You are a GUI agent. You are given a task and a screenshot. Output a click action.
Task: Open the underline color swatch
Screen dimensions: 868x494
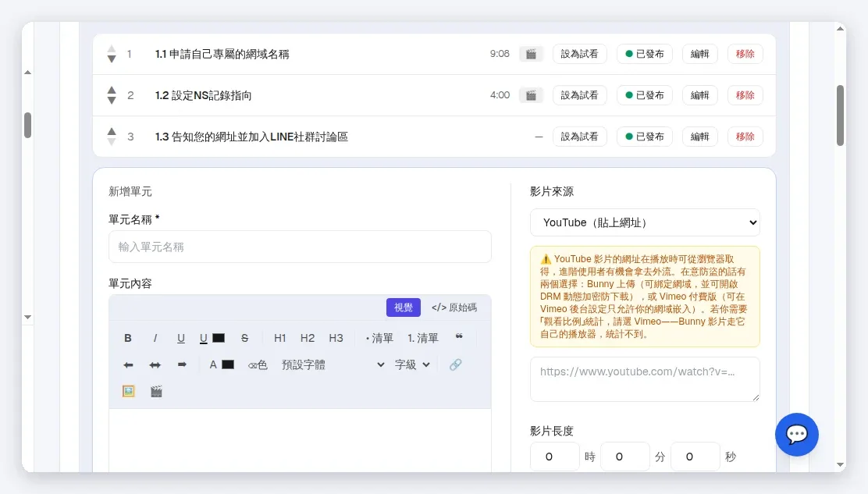pyautogui.click(x=219, y=338)
